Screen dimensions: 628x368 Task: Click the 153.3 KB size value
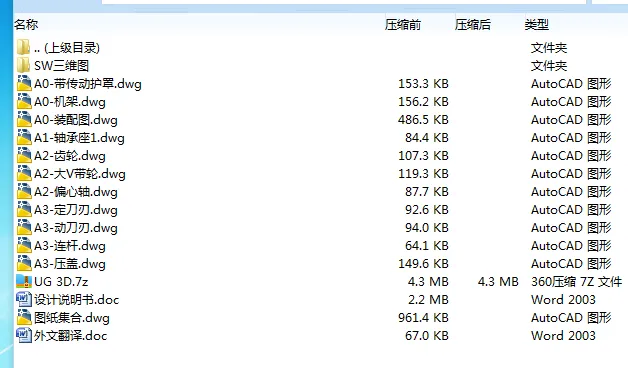click(x=423, y=84)
